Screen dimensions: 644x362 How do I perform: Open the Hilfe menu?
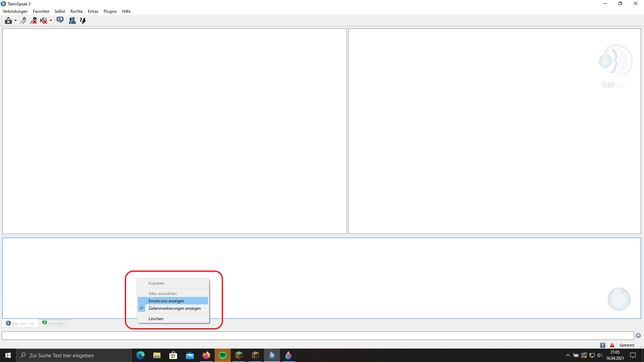[126, 11]
